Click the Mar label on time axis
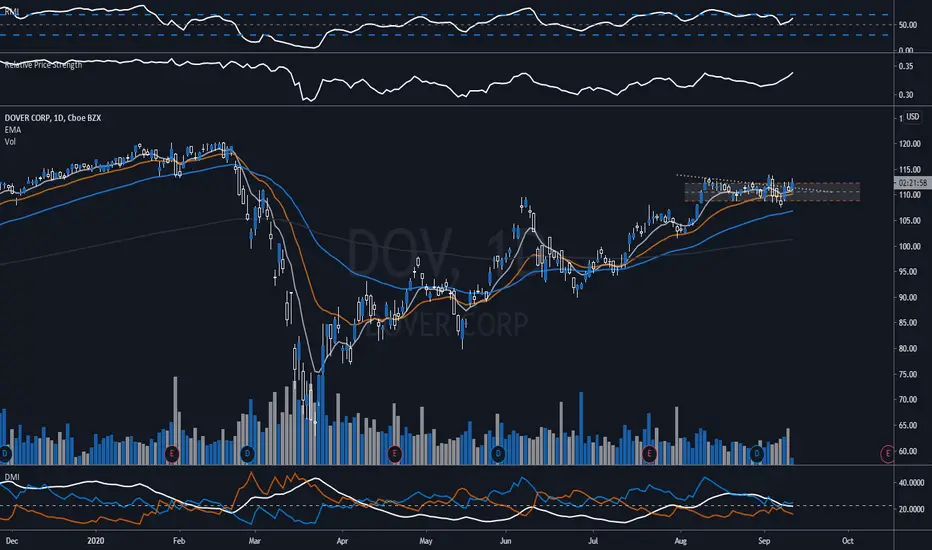Image resolution: width=932 pixels, height=550 pixels. point(254,541)
